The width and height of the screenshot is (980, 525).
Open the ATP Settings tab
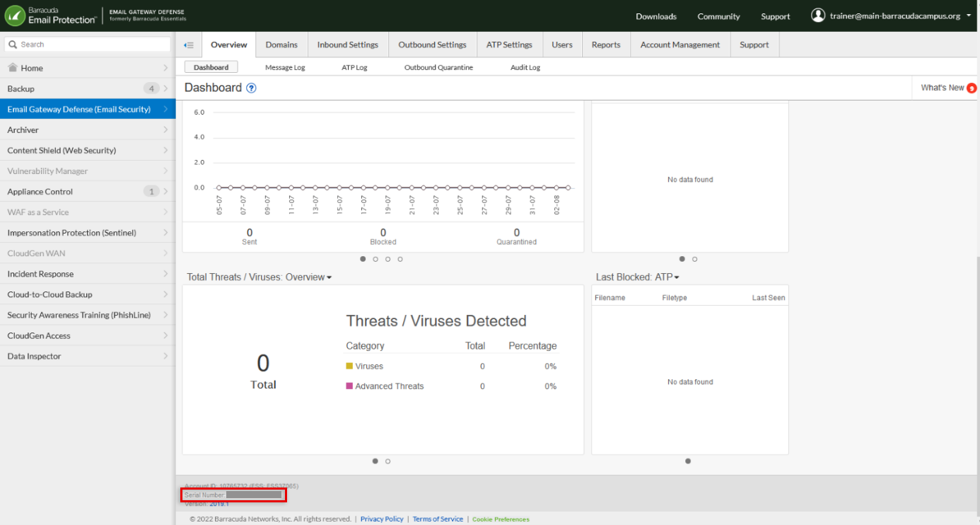pyautogui.click(x=509, y=45)
